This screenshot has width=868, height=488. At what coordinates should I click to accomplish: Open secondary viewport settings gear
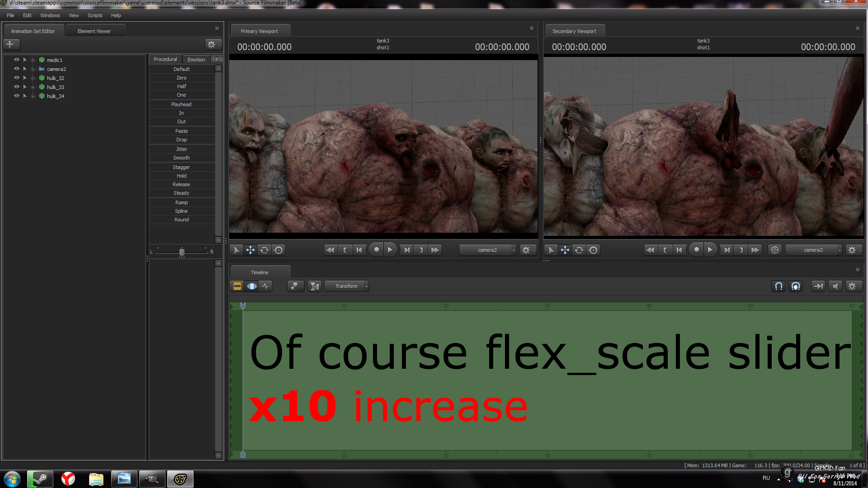point(853,250)
